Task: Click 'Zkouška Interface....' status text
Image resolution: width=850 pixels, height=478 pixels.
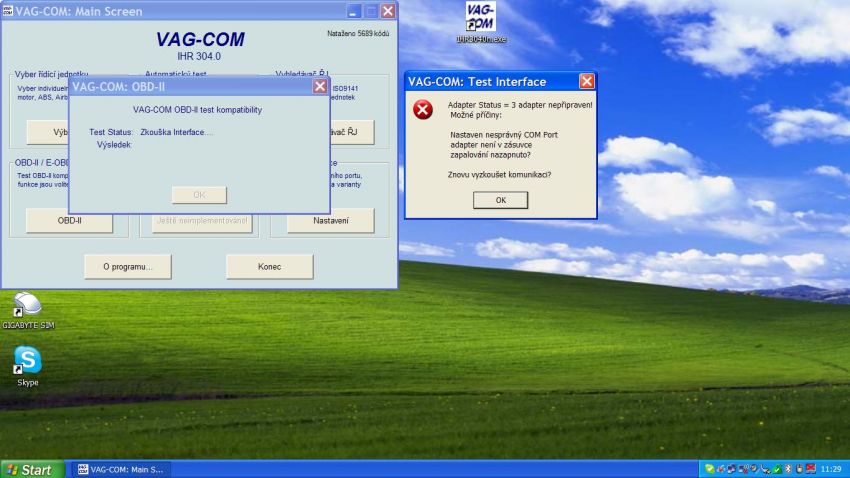Action: click(x=177, y=132)
